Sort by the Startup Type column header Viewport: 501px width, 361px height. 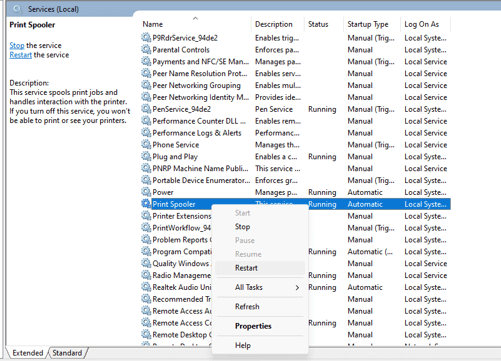pyautogui.click(x=372, y=24)
